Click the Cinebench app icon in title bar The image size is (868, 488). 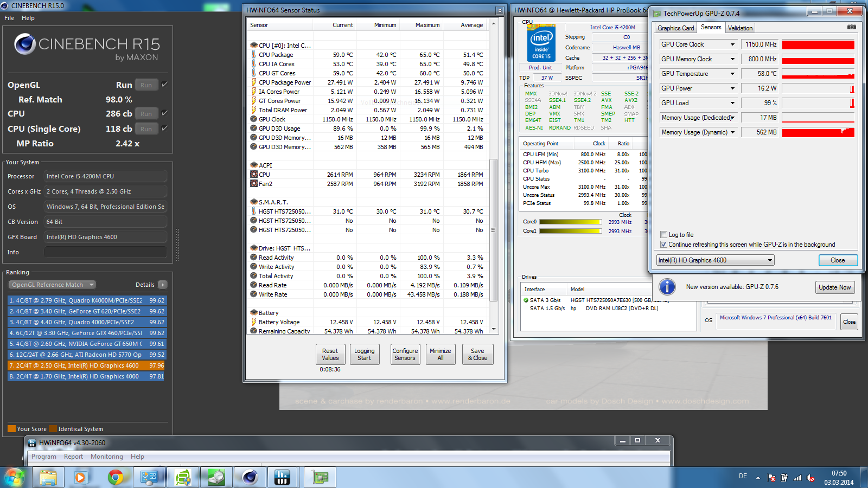click(5, 5)
